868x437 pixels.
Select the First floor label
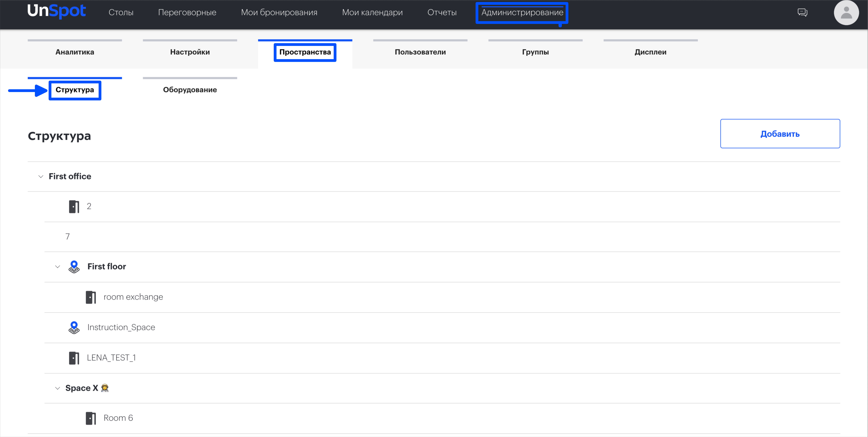pyautogui.click(x=107, y=266)
